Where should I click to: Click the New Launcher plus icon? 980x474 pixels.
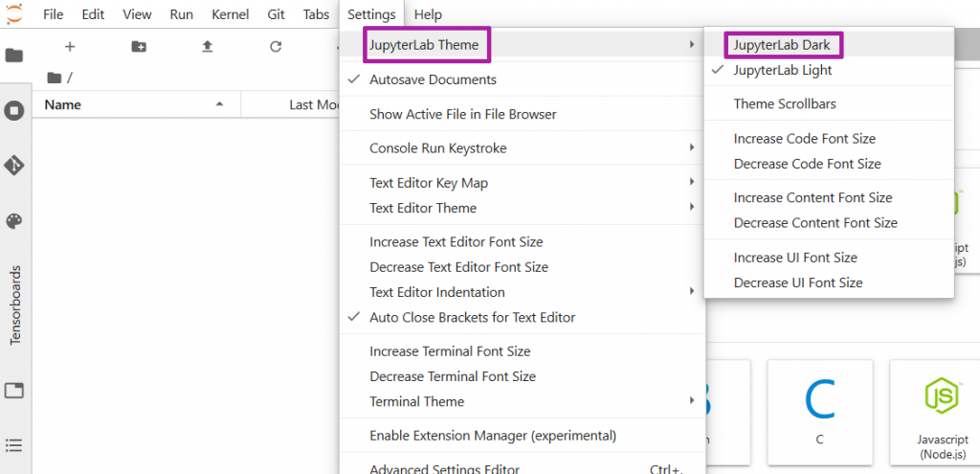click(70, 46)
